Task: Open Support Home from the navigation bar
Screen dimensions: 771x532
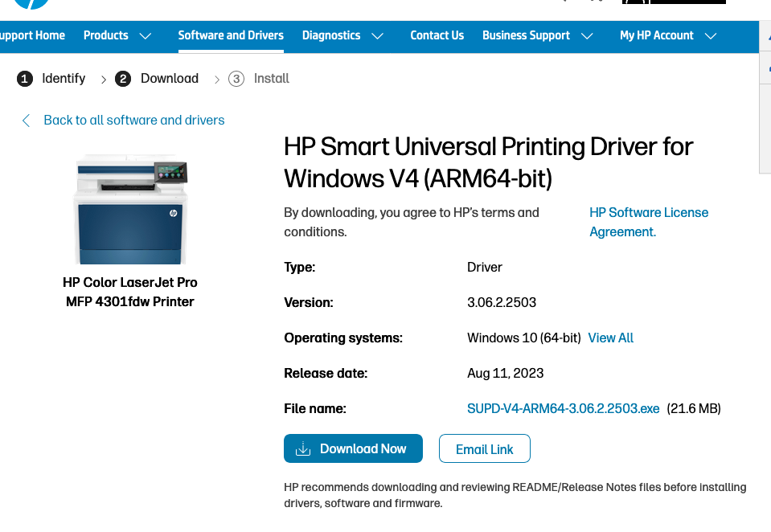Action: (x=32, y=36)
